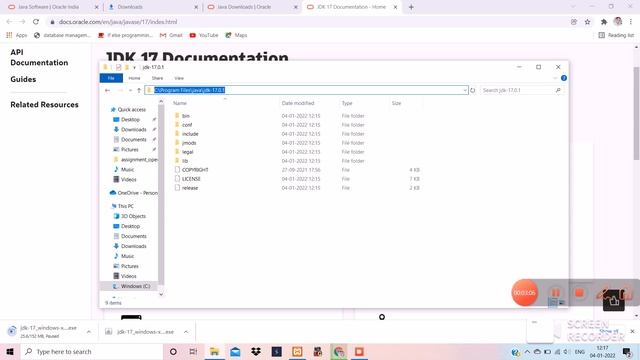Viewport: 640px width, 360px height.
Task: Select the COPYRIGHT file
Action: 195,170
